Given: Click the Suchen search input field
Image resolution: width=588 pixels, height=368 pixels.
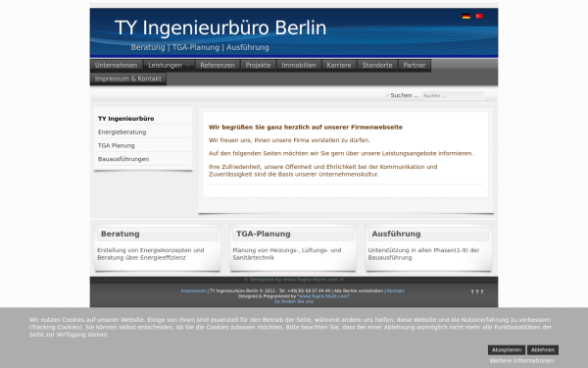Looking at the screenshot, I should (453, 96).
